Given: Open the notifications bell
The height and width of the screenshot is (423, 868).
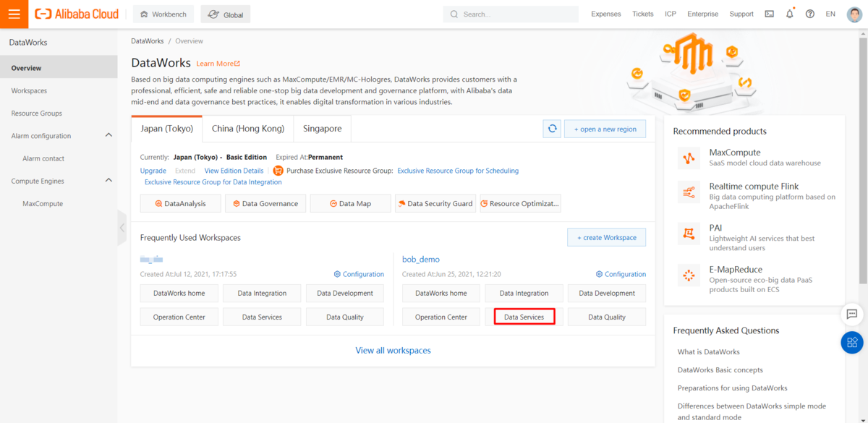Looking at the screenshot, I should coord(789,14).
